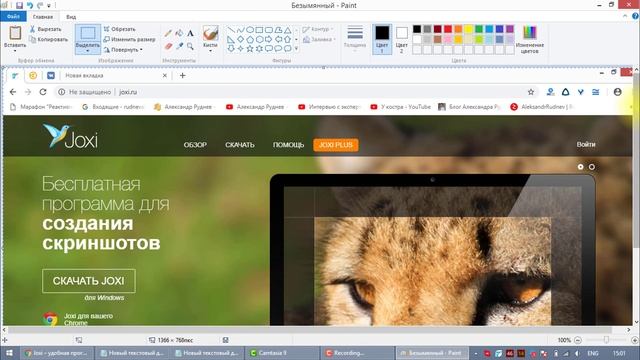Image resolution: width=640 pixels, height=360 pixels.
Task: Open the Толщина line thickness dropdown
Action: pyautogui.click(x=355, y=39)
